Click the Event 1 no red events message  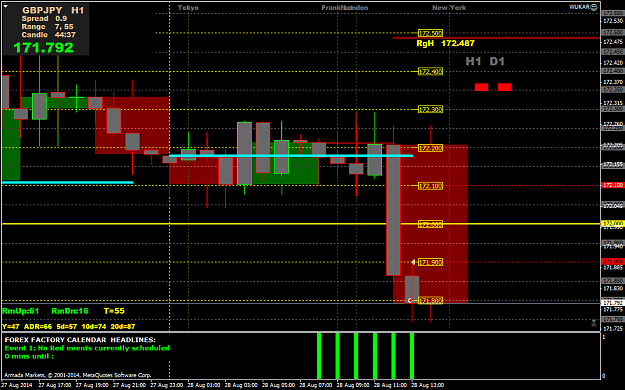click(x=87, y=348)
